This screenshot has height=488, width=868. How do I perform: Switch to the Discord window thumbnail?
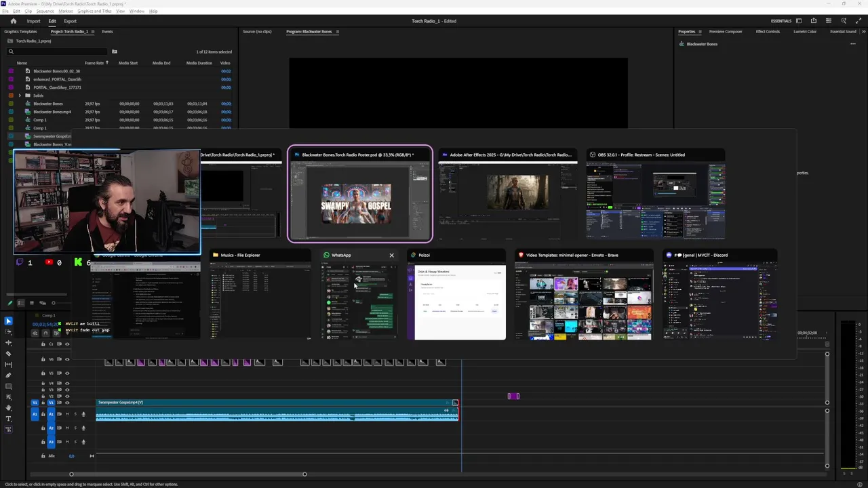[x=720, y=295]
